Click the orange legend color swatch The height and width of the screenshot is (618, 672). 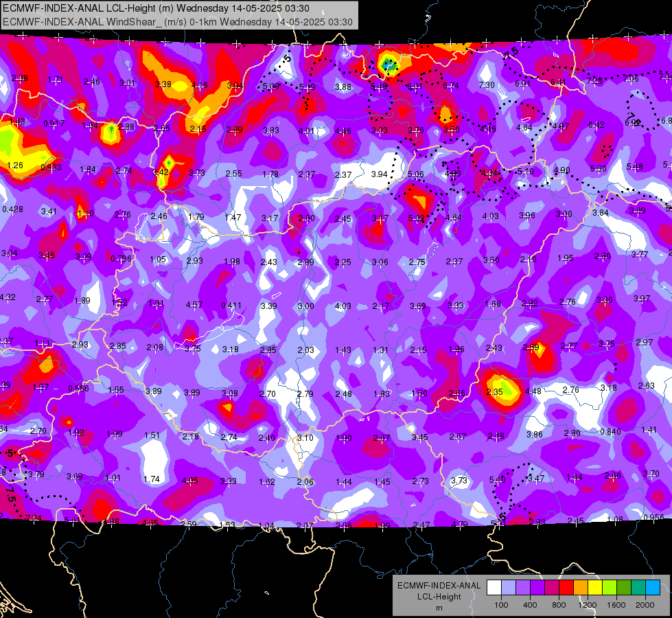coord(581,588)
